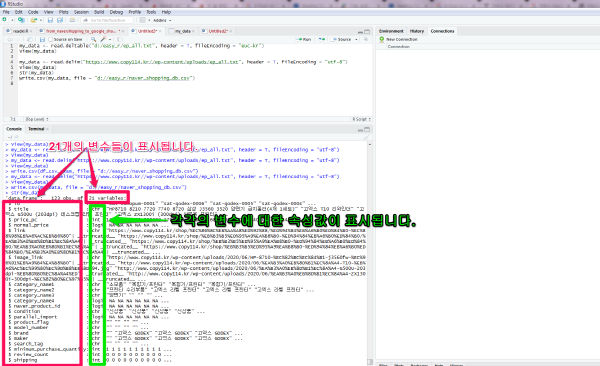Maximize the source editor pane
The image size is (600, 366).
point(367,31)
